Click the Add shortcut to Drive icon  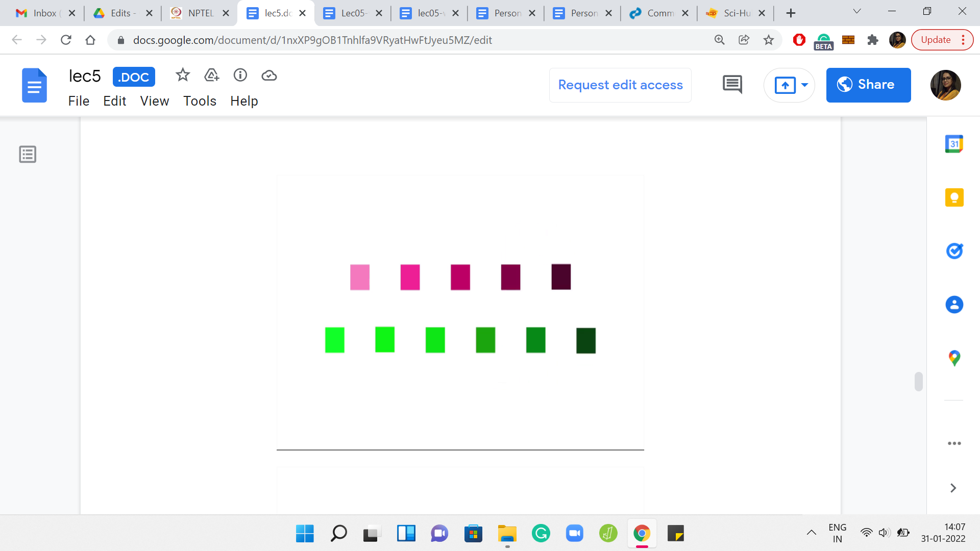point(211,76)
